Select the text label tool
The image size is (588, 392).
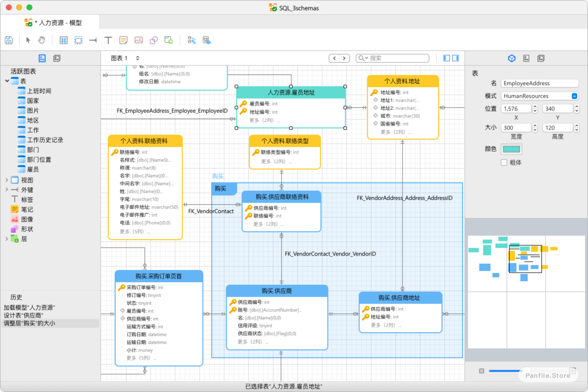point(108,40)
